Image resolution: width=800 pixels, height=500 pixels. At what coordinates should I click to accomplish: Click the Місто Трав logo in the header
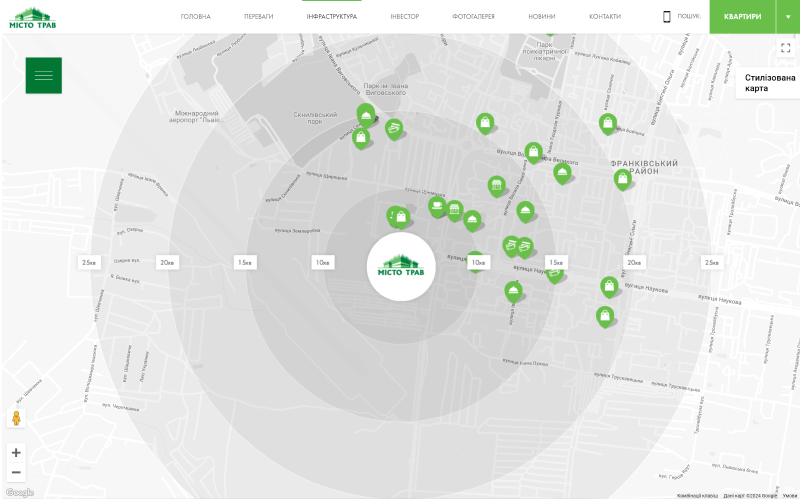[x=33, y=18]
